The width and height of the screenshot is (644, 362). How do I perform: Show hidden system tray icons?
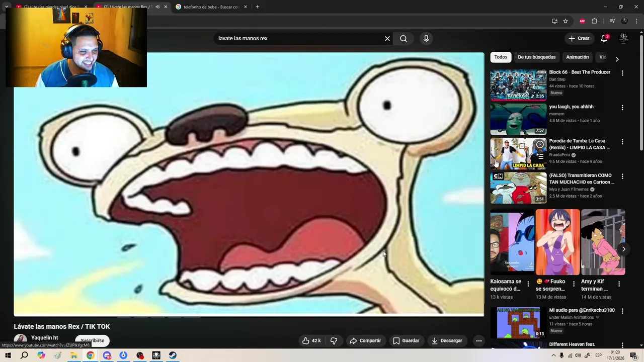553,355
